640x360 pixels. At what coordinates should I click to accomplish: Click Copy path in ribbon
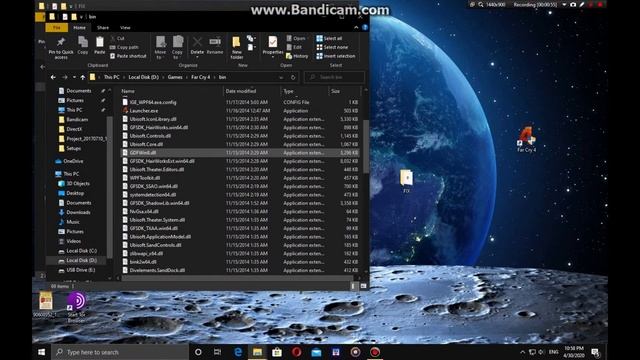click(124, 47)
